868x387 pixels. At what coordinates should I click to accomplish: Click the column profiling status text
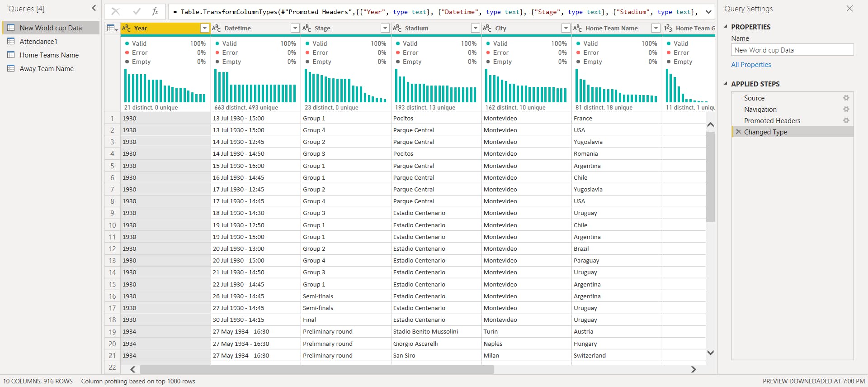pyautogui.click(x=138, y=381)
